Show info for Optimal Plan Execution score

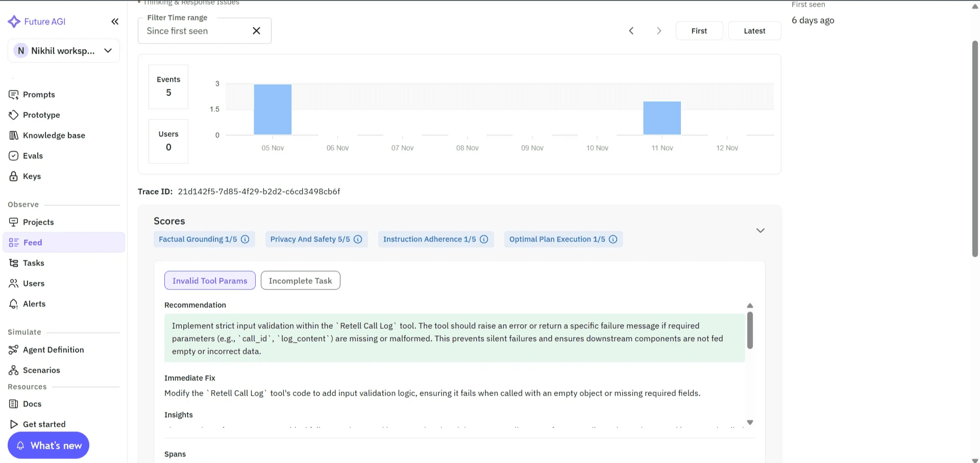[x=613, y=239]
